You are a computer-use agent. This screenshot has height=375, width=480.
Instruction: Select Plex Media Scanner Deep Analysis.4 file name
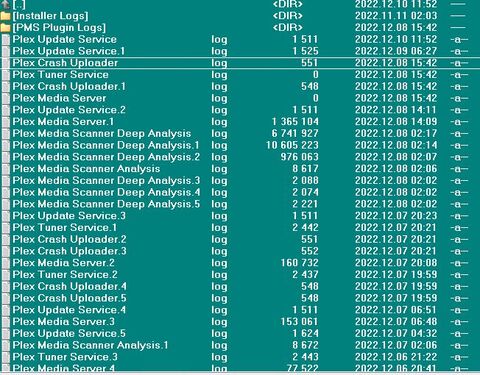tap(107, 192)
